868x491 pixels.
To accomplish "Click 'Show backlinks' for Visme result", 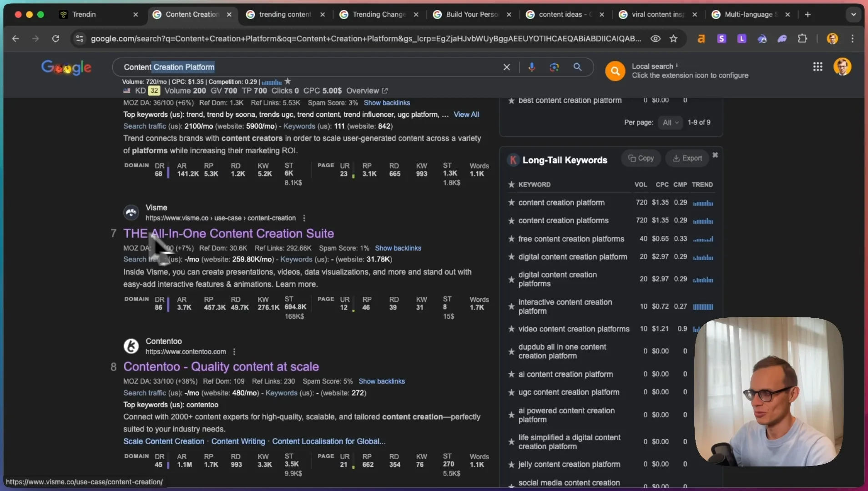I will click(398, 248).
